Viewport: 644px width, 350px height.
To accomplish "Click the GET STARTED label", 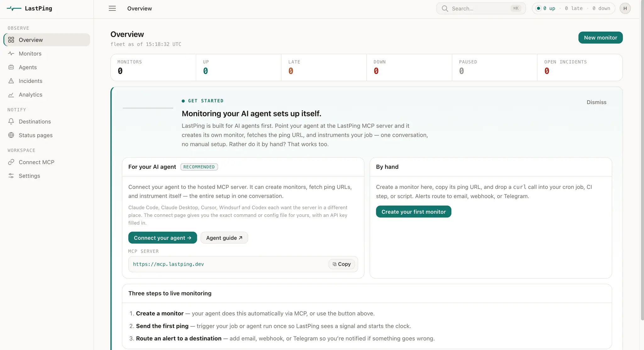I will [x=206, y=101].
